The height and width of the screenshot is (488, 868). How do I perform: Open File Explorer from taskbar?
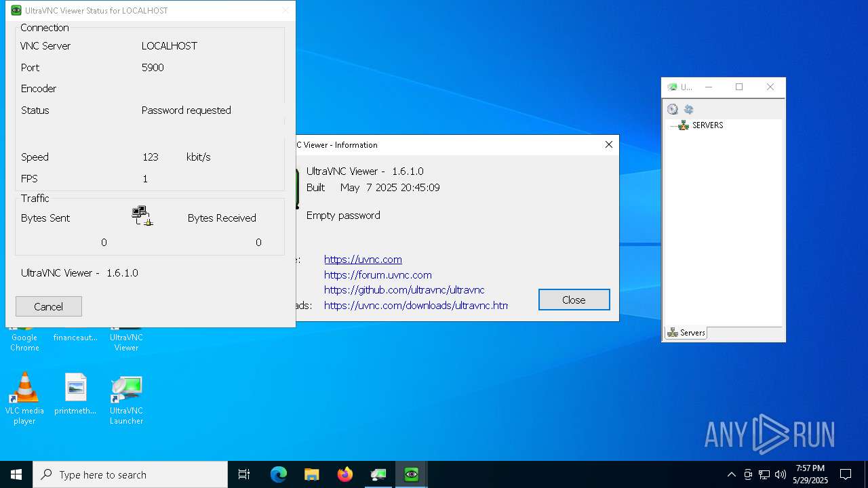[x=311, y=474]
